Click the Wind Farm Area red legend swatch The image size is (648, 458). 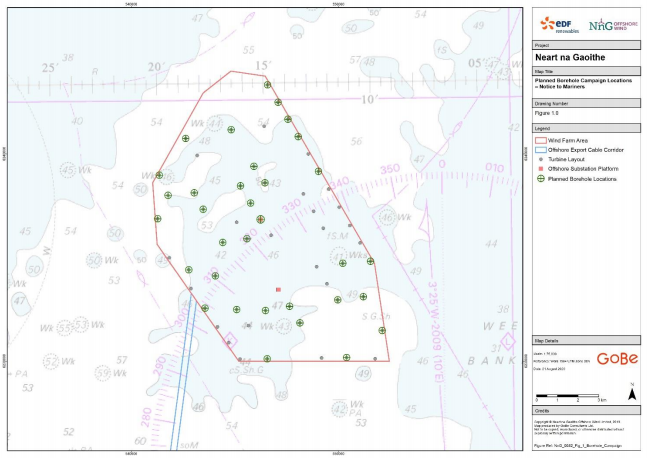540,139
